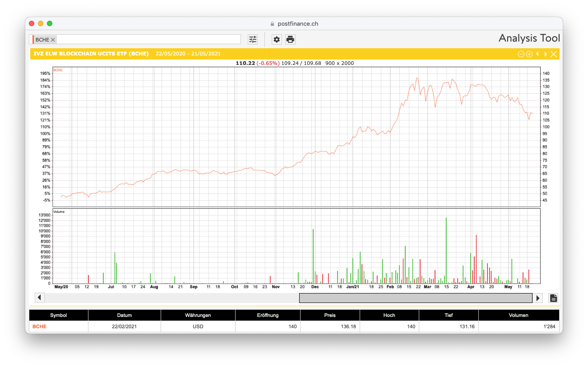This screenshot has width=588, height=367.
Task: Open the chart filter settings sliders icon
Action: pos(253,39)
